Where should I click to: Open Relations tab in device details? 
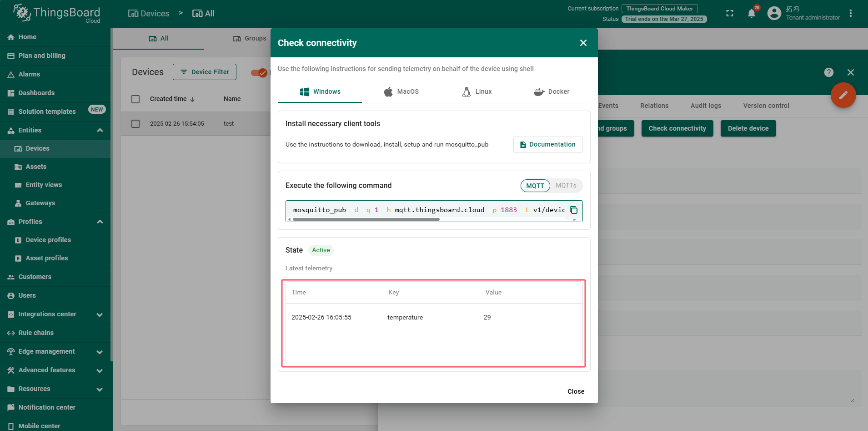(x=654, y=106)
